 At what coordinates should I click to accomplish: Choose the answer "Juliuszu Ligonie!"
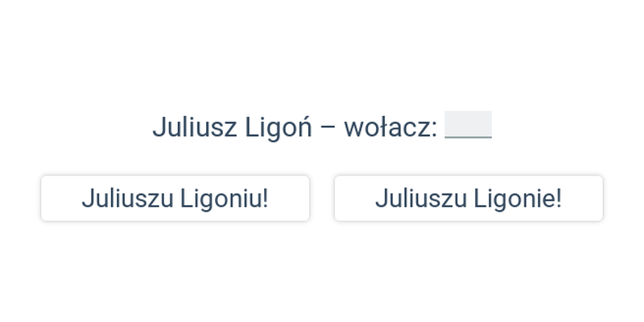coord(469,198)
